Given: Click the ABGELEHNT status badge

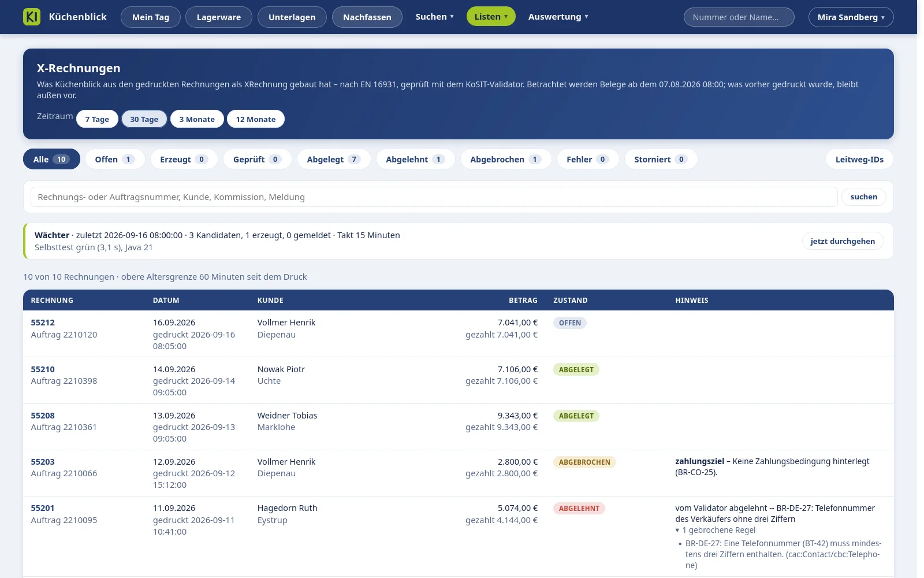Looking at the screenshot, I should tap(579, 509).
